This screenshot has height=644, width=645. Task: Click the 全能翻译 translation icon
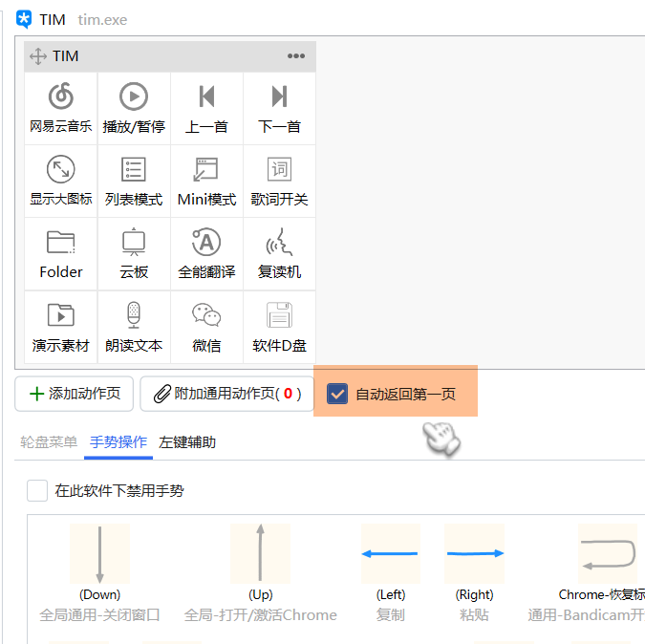point(206,242)
